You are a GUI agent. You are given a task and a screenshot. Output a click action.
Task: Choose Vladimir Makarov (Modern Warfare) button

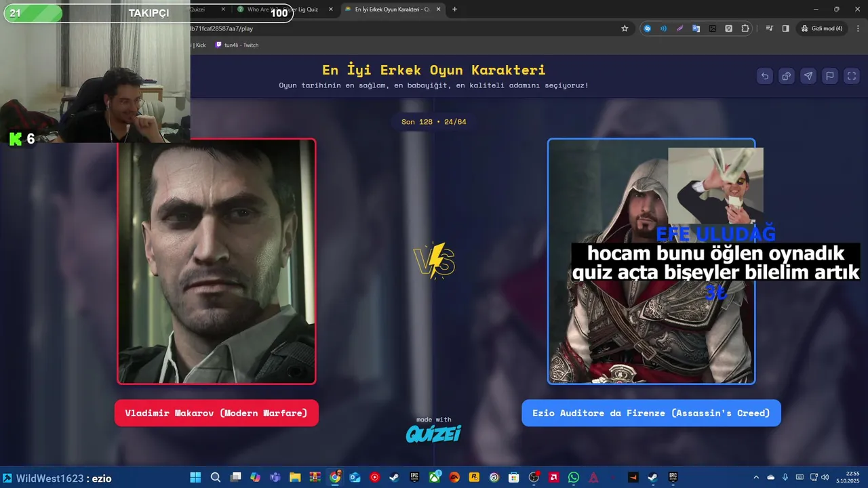(x=216, y=413)
